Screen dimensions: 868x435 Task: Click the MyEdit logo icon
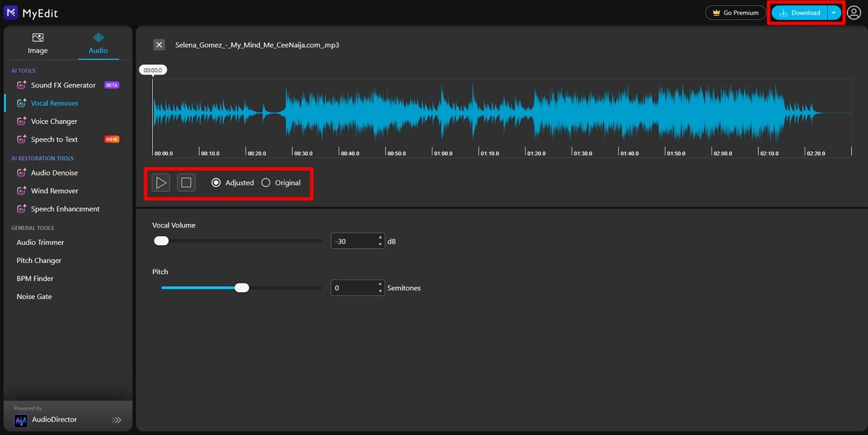point(11,12)
